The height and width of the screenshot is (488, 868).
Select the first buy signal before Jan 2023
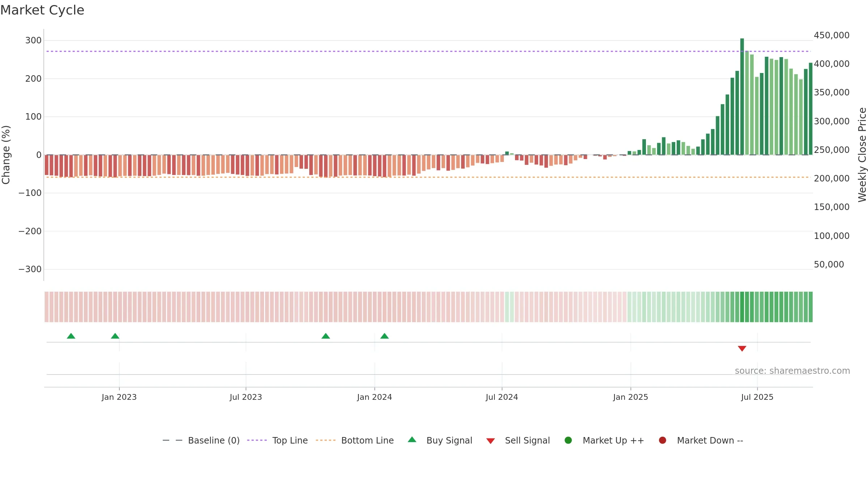[71, 336]
